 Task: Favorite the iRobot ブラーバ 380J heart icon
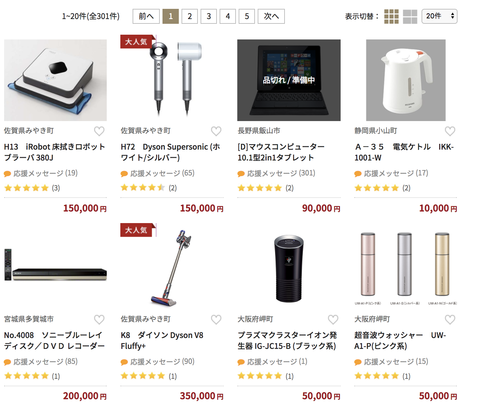[99, 131]
